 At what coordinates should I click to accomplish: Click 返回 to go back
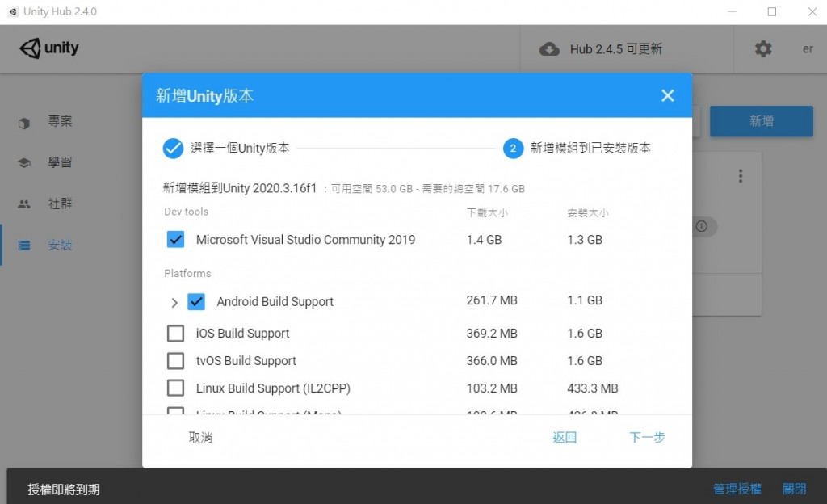[565, 438]
